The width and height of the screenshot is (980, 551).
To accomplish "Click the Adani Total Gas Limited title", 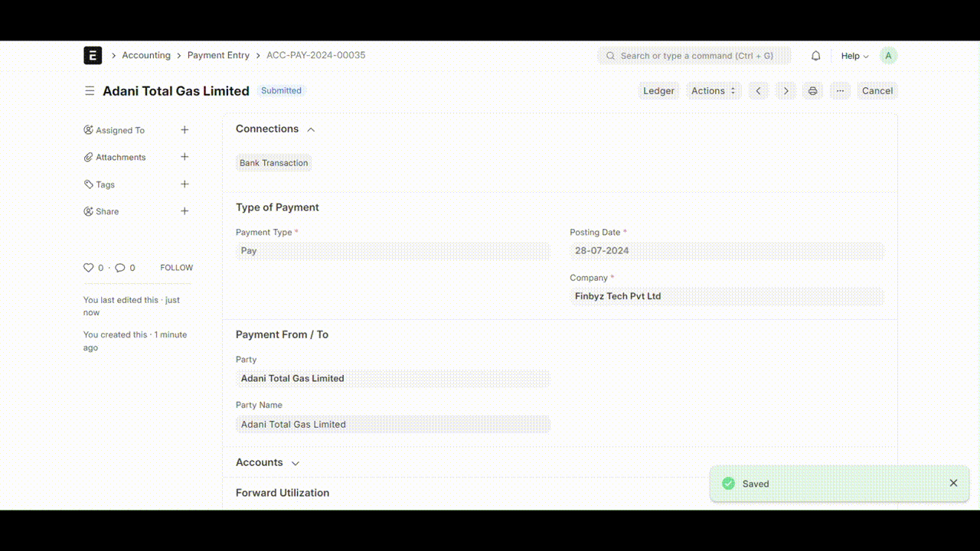I will pyautogui.click(x=176, y=91).
